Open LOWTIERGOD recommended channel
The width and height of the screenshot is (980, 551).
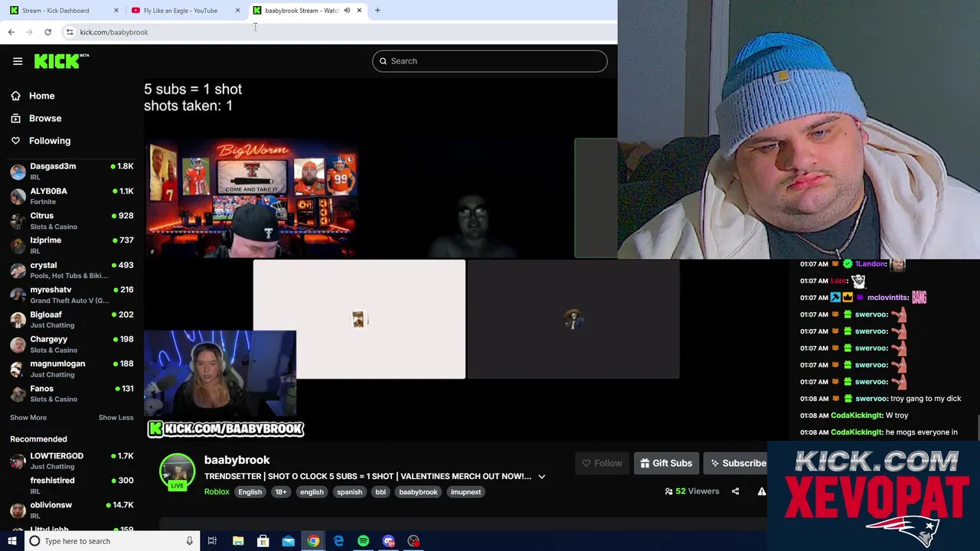[72, 461]
